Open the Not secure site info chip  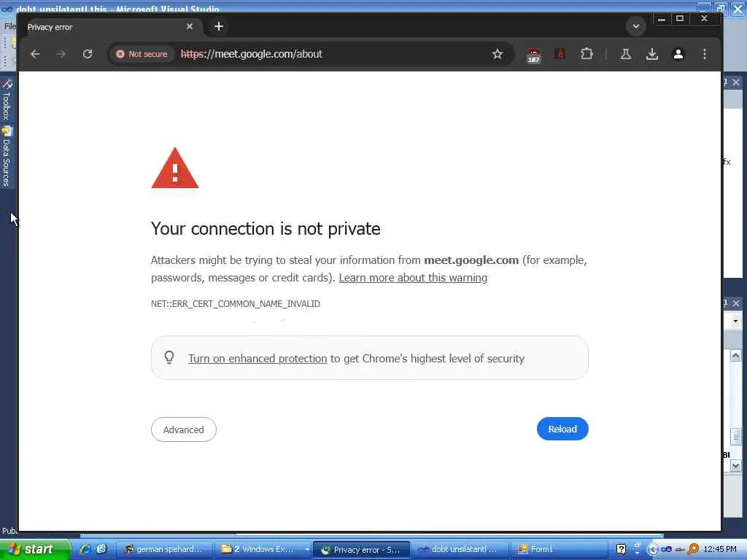tap(142, 54)
